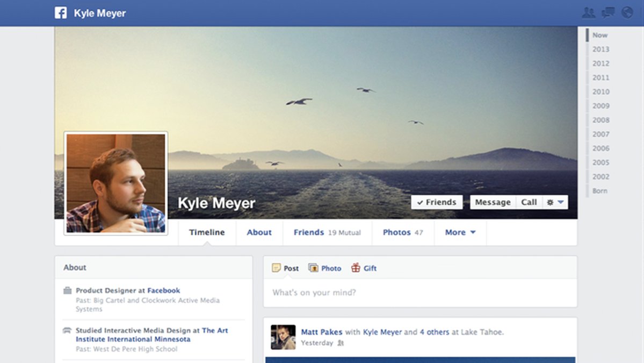This screenshot has height=363, width=644.
Task: Open Kyle Meyer's profile picture
Action: (x=116, y=183)
